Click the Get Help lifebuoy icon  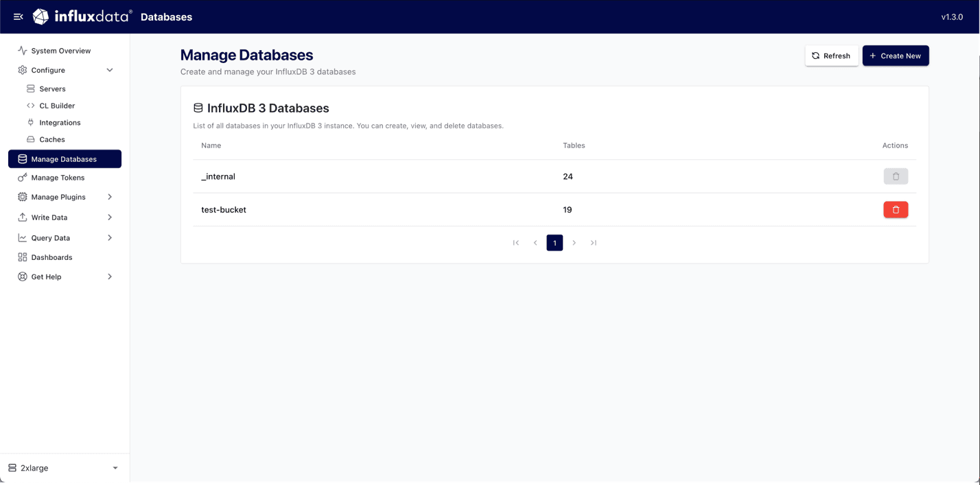pos(23,277)
